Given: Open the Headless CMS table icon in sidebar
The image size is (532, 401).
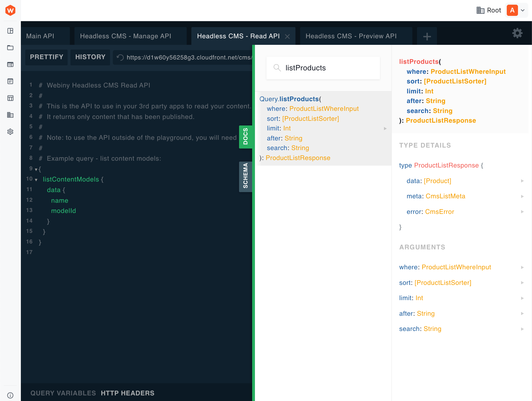Looking at the screenshot, I should click(10, 98).
